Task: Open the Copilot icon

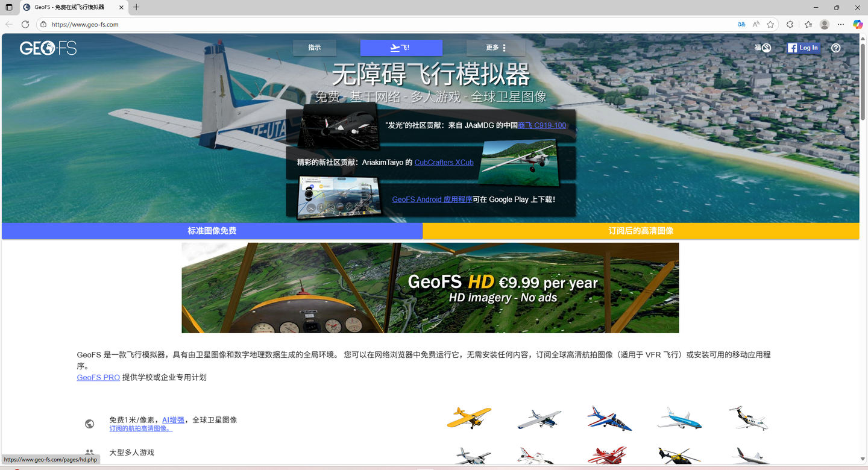Action: click(858, 24)
